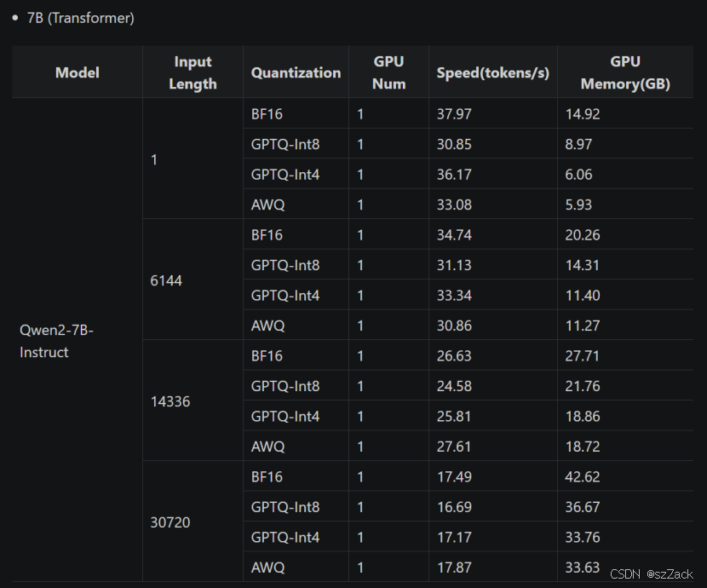The width and height of the screenshot is (707, 588).
Task: Click GPTQ-Int8 in the 16.69 speed row
Action: (x=285, y=506)
